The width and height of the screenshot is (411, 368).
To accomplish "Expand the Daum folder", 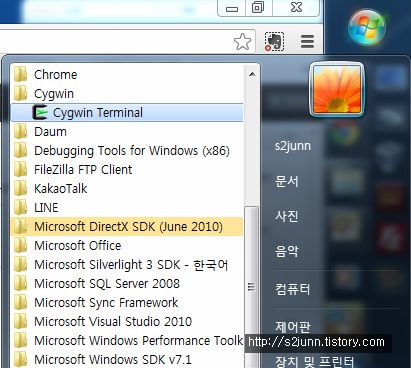I will pos(127,131).
